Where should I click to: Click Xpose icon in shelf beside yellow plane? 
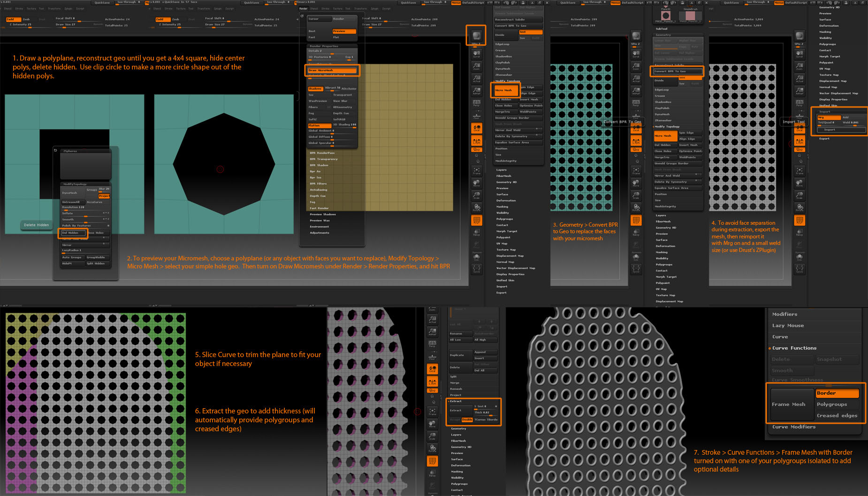click(x=476, y=269)
